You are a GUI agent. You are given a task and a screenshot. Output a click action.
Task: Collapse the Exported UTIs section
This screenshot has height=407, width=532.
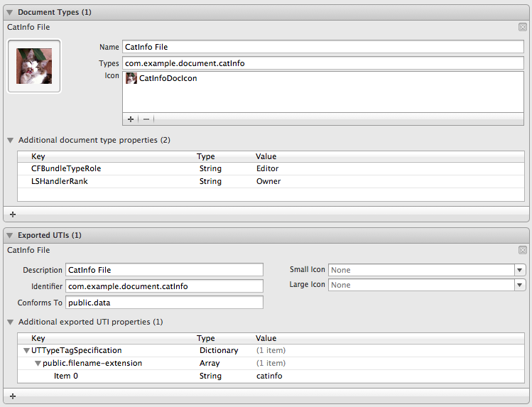[x=9, y=235]
